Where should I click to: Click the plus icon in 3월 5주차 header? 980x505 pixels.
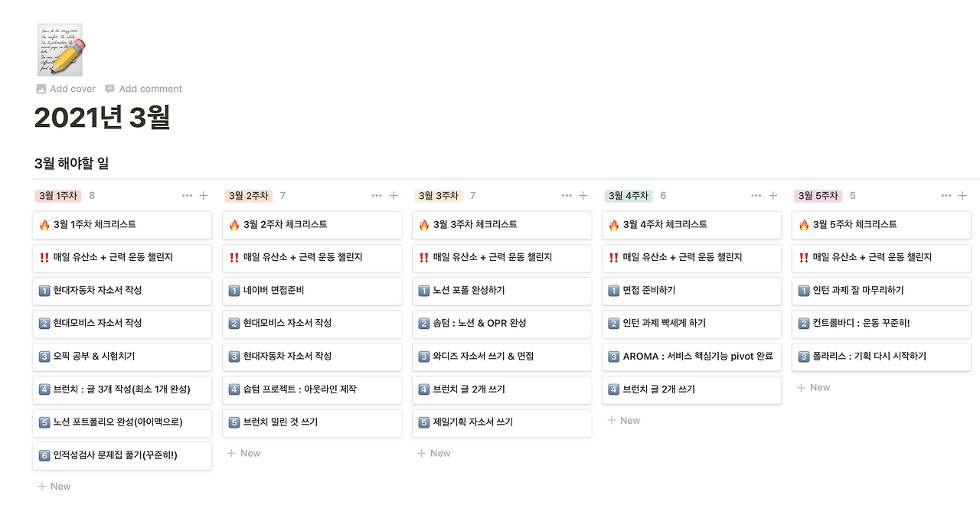tap(962, 196)
